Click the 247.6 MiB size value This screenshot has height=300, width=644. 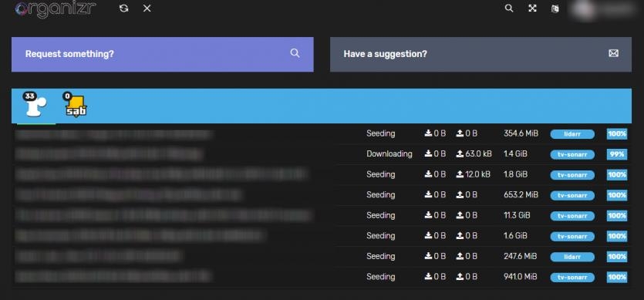[521, 256]
